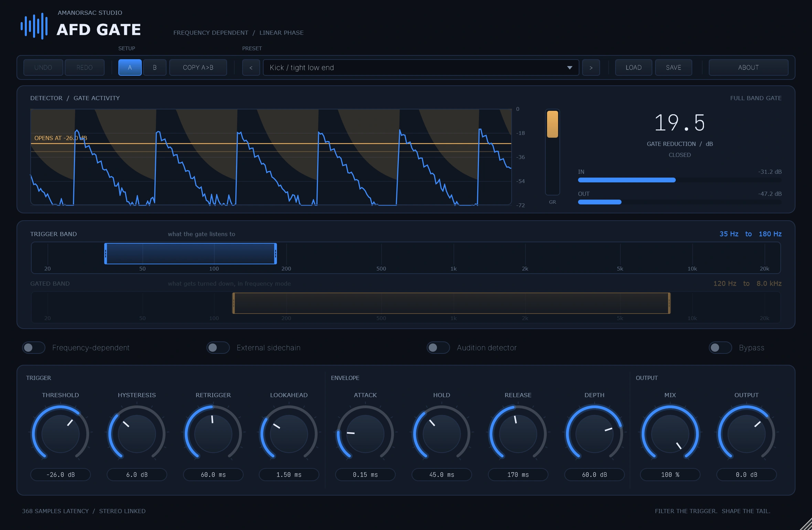Click the detector gate activity graph

tap(271, 157)
